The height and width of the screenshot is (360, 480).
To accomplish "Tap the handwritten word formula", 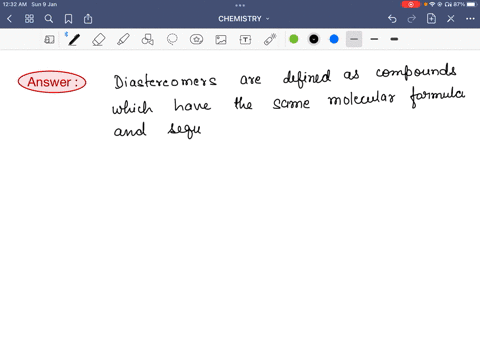I will pyautogui.click(x=437, y=97).
